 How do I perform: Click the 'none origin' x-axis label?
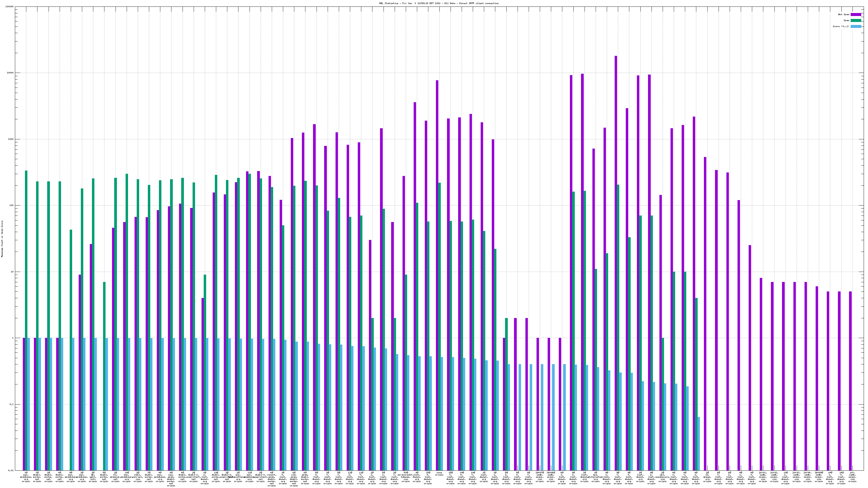[439, 474]
